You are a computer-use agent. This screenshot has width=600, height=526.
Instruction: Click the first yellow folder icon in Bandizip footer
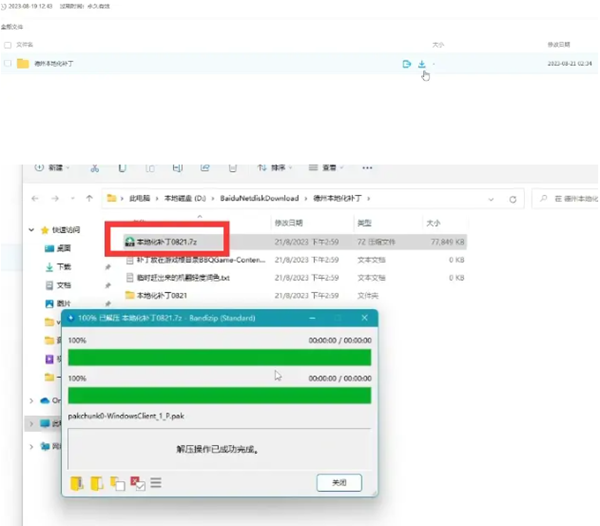77,483
